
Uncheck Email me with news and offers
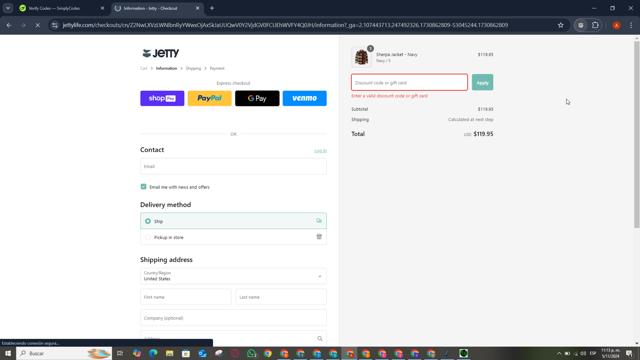tap(143, 187)
